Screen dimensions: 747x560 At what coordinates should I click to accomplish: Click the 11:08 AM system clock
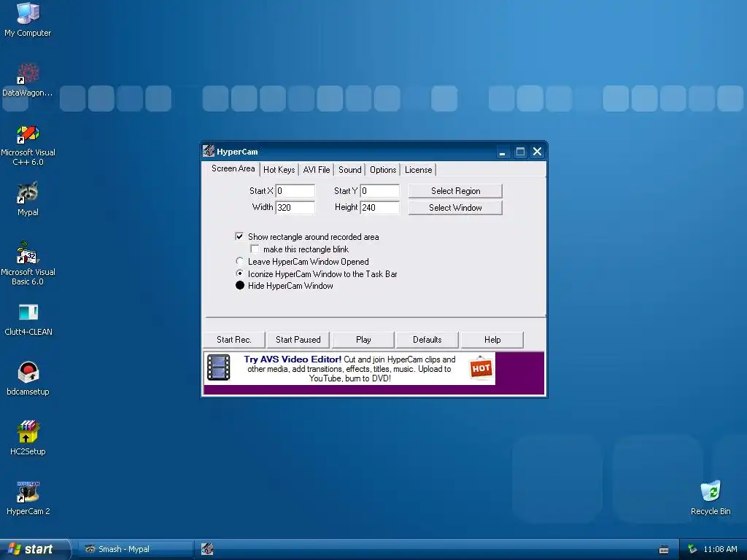(x=720, y=549)
